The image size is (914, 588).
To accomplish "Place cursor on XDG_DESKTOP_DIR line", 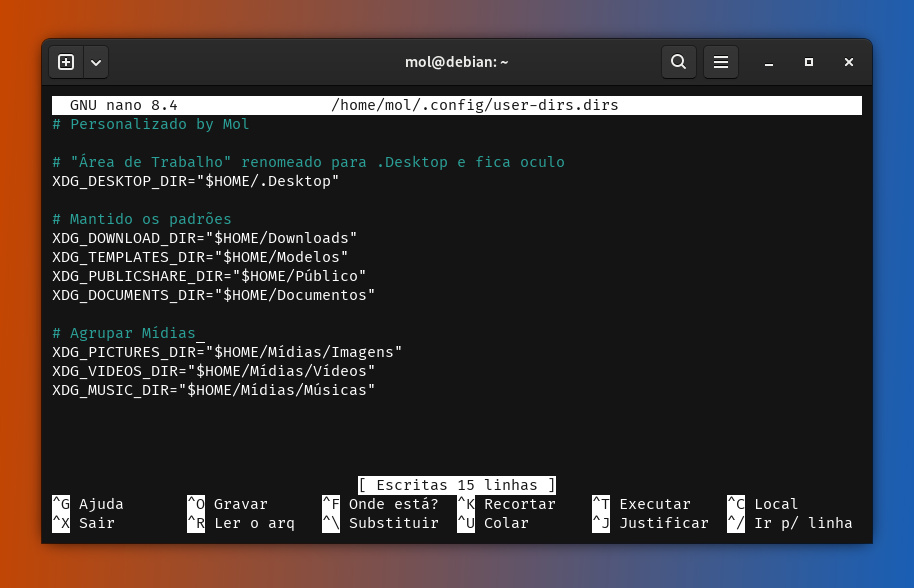I will tap(196, 181).
